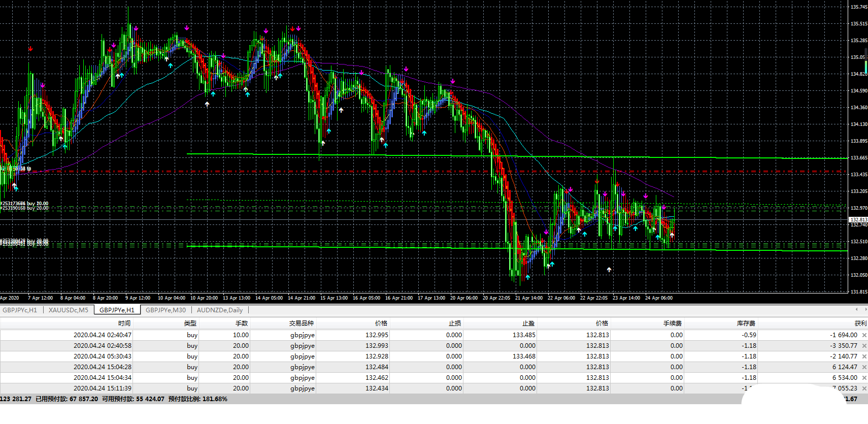Open the AUDNZDe,Daily chart tab
The height and width of the screenshot is (424, 868).
coord(219,310)
